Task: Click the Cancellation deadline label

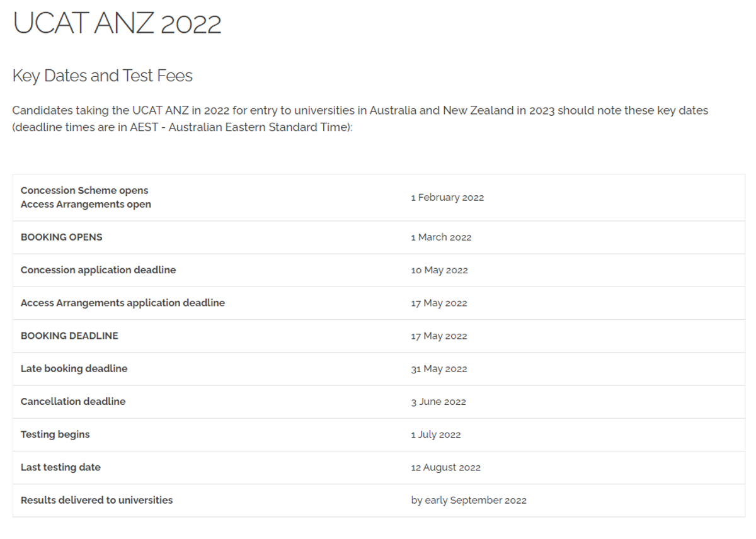Action: [x=73, y=401]
